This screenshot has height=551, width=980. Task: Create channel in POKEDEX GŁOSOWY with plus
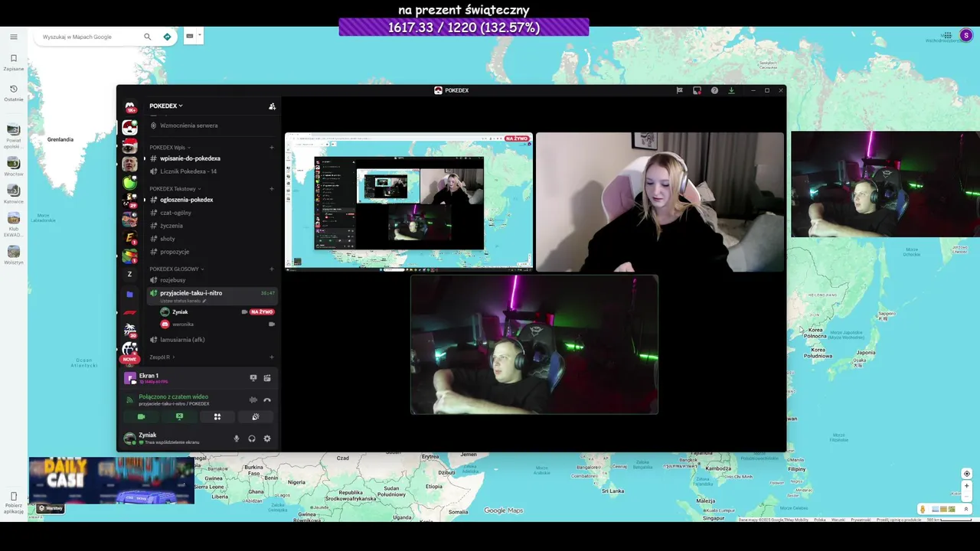272,269
